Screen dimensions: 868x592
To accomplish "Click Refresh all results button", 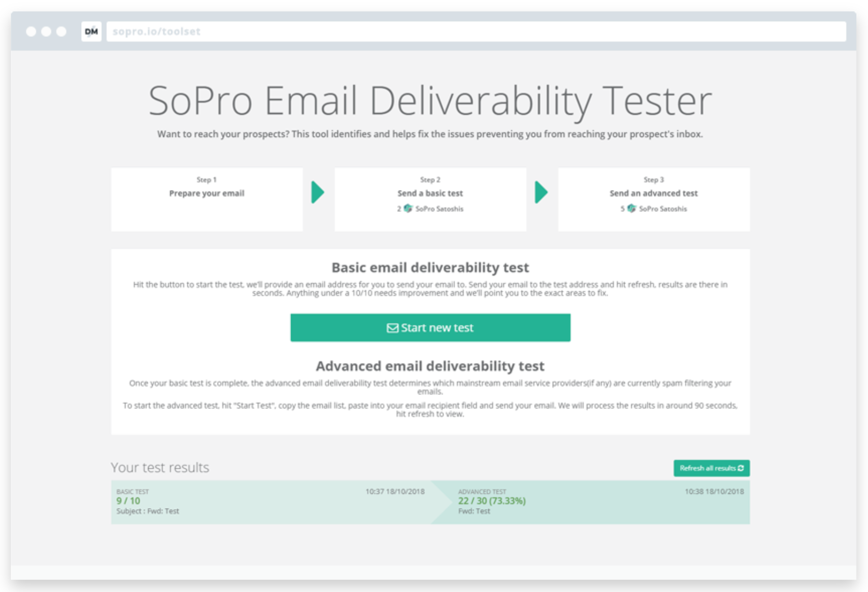I will coord(711,468).
